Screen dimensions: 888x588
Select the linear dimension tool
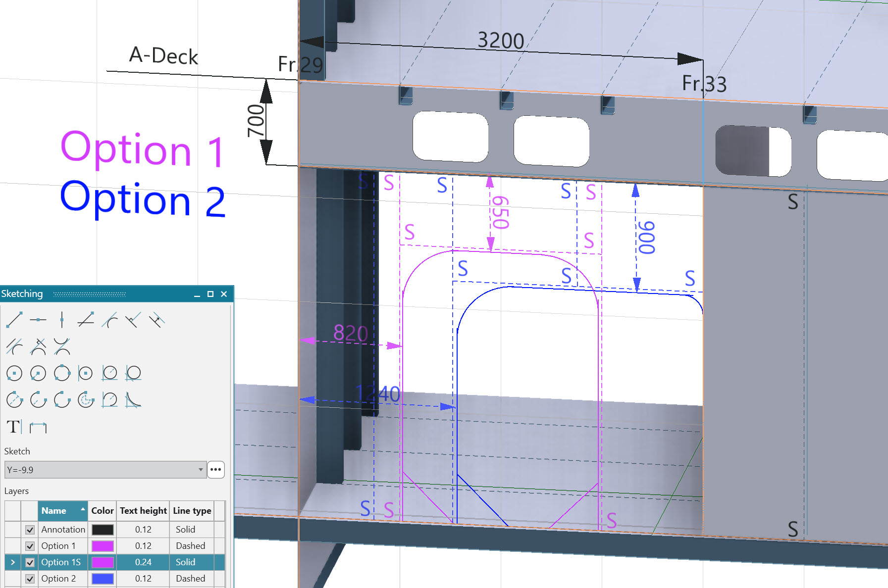(38, 427)
